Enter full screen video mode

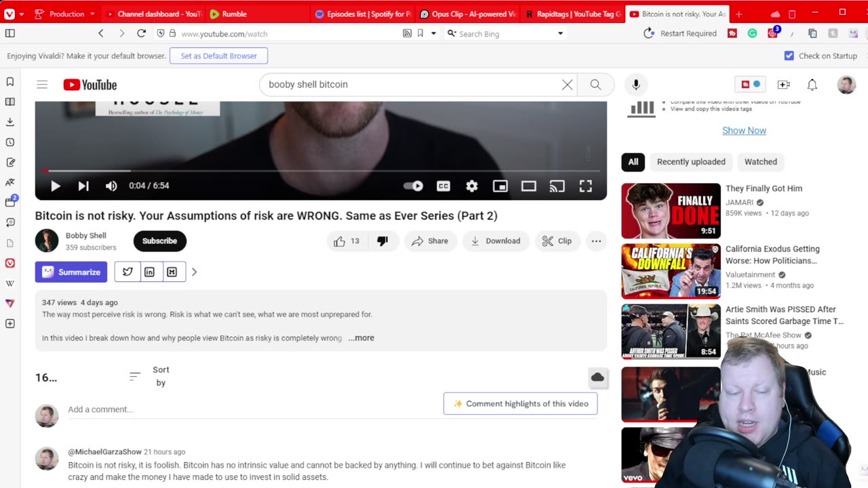tap(586, 186)
